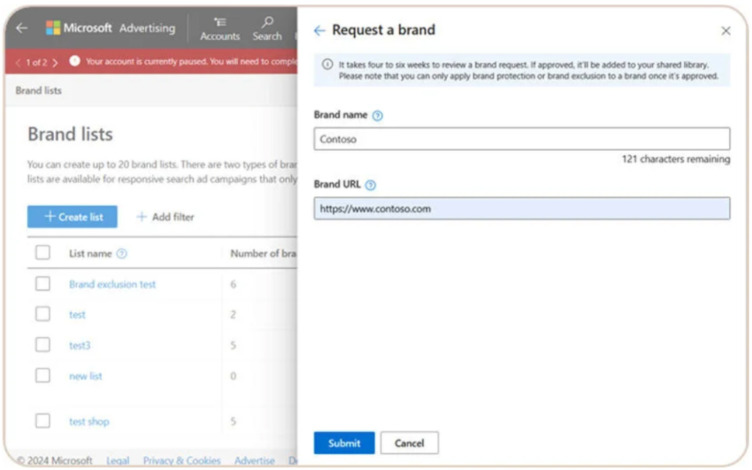
Task: Check the box for Brand exclusion test
Action: (x=43, y=283)
